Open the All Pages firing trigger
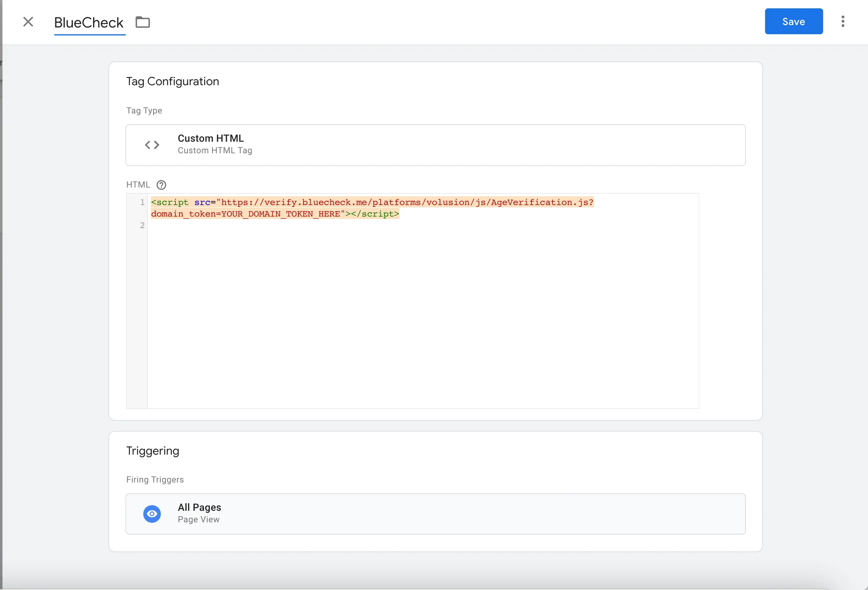868x590 pixels. pyautogui.click(x=436, y=514)
